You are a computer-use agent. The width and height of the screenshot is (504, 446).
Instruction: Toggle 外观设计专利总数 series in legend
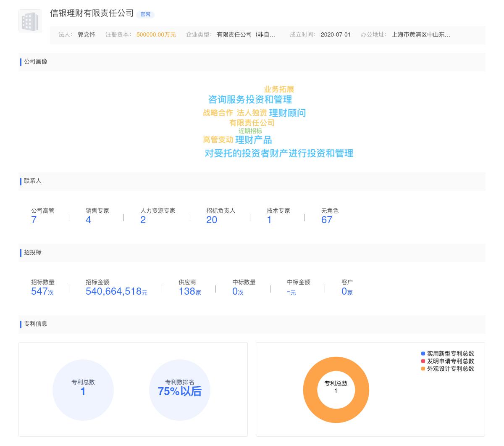(449, 369)
